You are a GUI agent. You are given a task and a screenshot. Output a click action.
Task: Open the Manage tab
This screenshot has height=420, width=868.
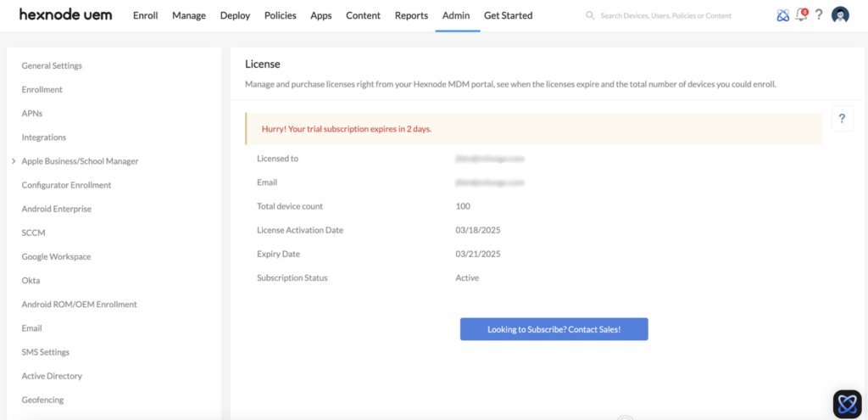tap(189, 15)
